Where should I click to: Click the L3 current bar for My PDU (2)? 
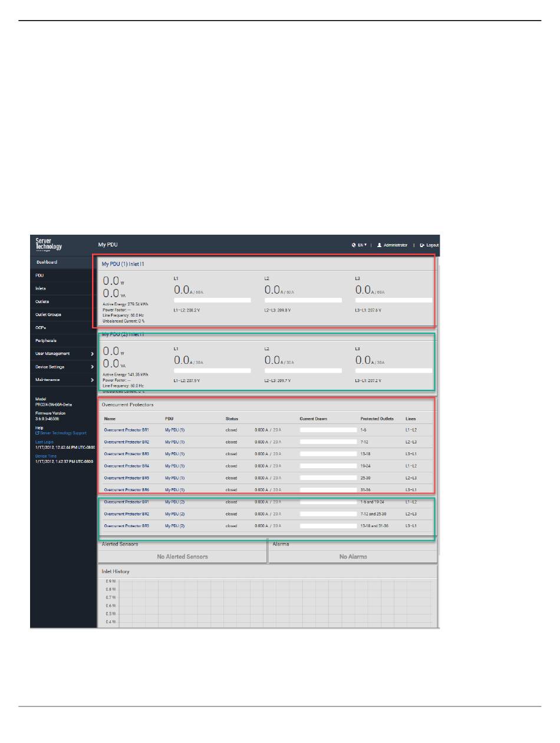(393, 370)
